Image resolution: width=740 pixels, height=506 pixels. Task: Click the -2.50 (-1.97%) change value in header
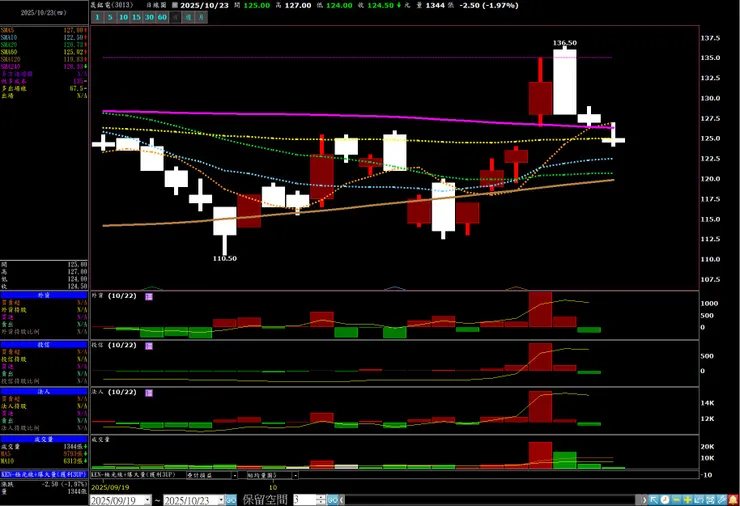coord(489,5)
